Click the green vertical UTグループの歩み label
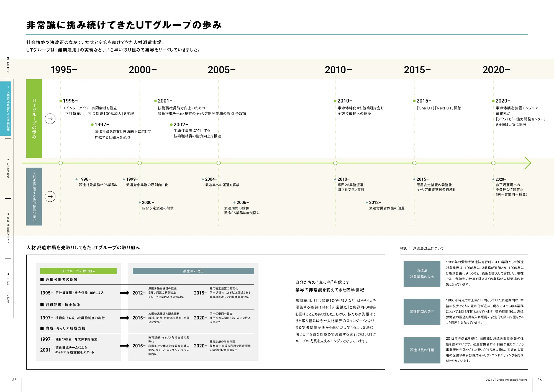This screenshot has height=392, width=554. [x=34, y=119]
